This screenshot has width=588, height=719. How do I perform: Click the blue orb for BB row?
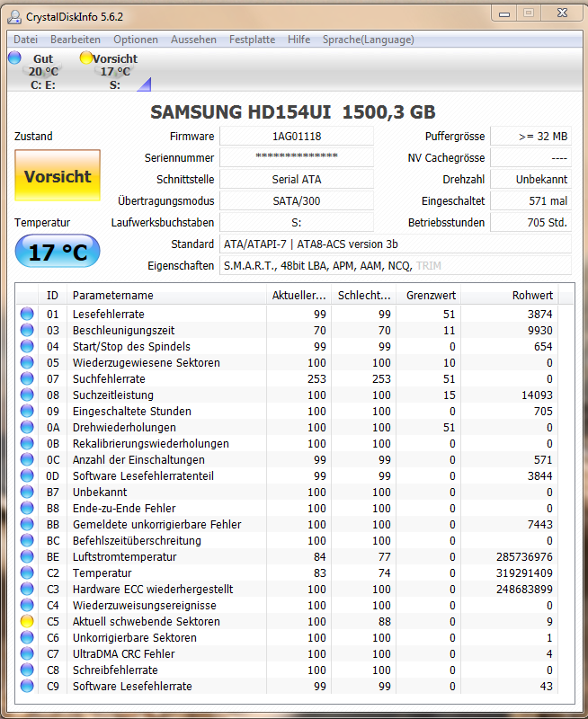[27, 524]
